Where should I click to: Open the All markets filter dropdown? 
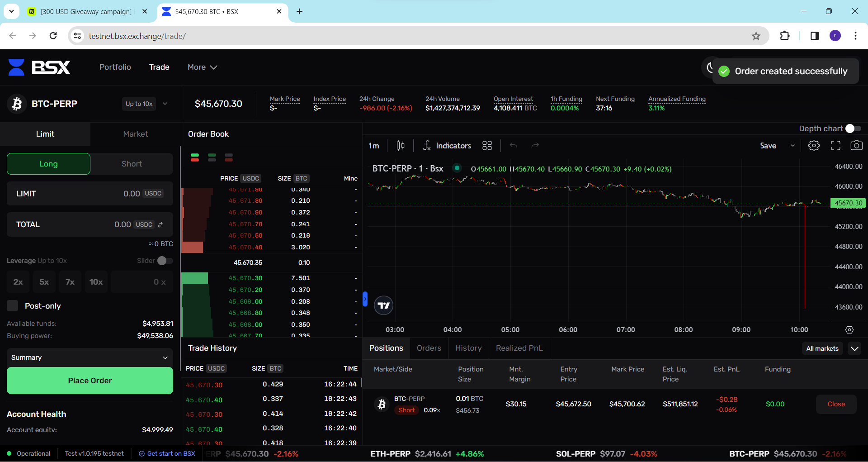[x=822, y=348]
